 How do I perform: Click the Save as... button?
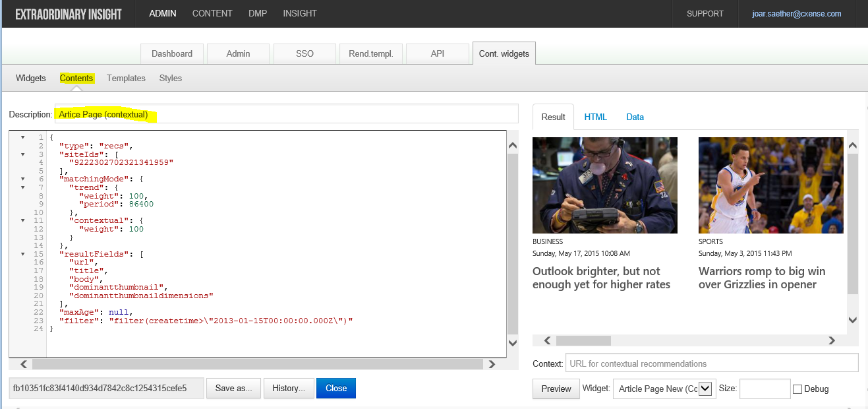(234, 388)
